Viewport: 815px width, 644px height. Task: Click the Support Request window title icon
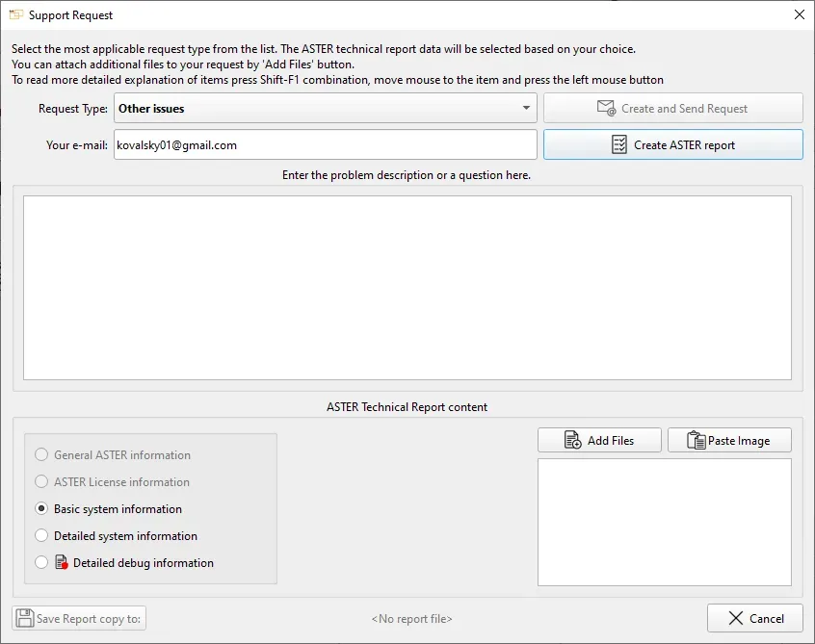point(15,15)
